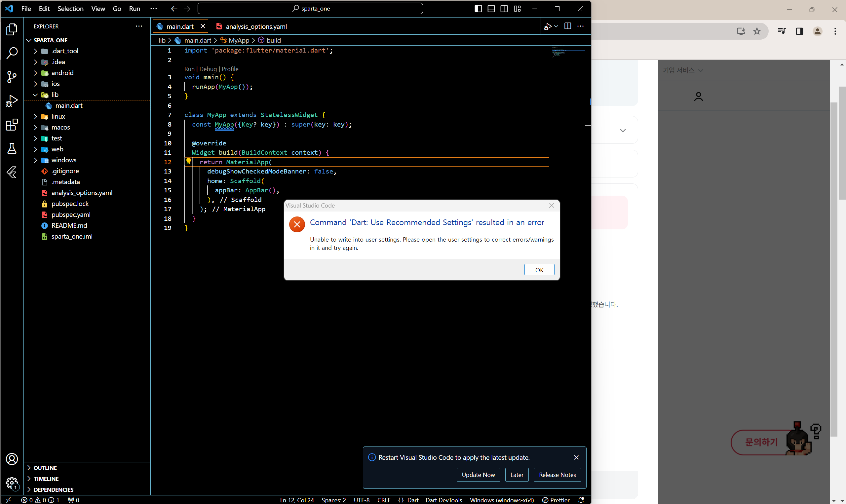Click OK in the error dialog
Viewport: 846px width, 504px height.
pos(539,270)
